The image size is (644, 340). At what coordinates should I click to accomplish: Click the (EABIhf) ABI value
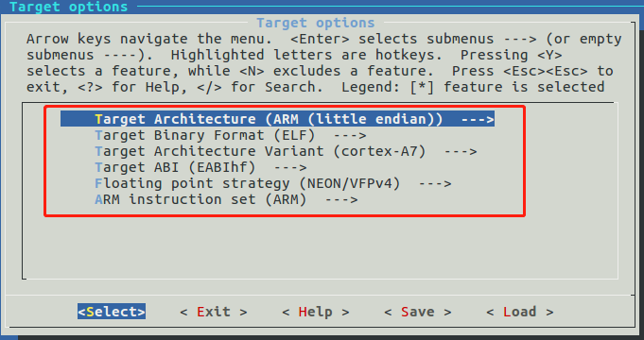pos(222,167)
